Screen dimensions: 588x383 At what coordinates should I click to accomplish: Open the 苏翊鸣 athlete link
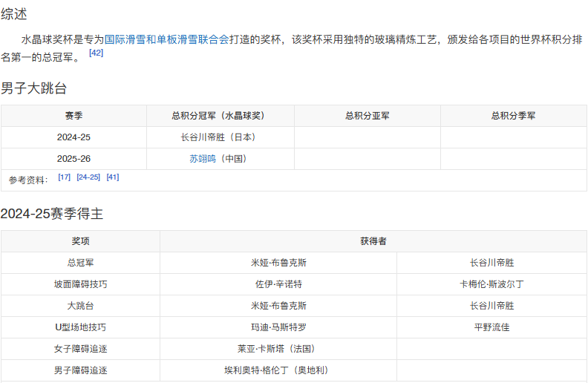click(203, 159)
